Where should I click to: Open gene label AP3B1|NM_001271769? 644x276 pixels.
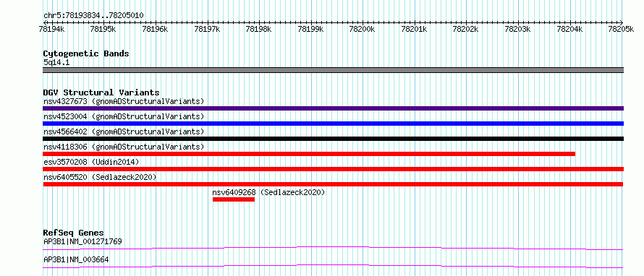tap(82, 241)
